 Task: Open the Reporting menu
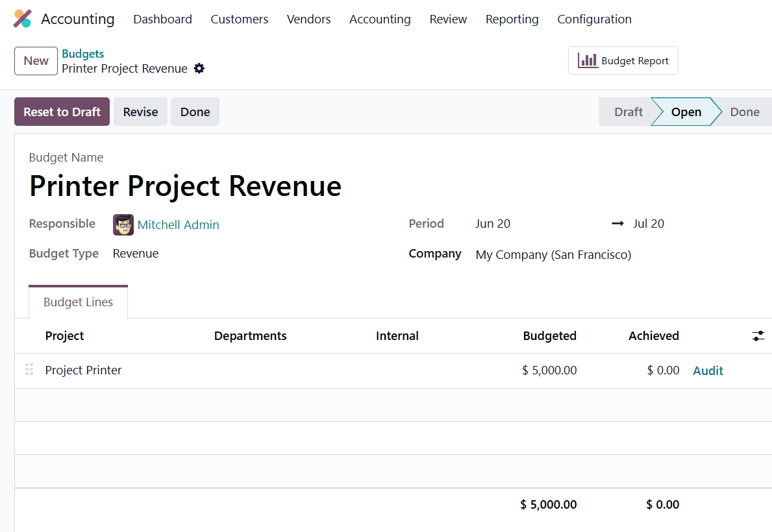click(x=512, y=19)
